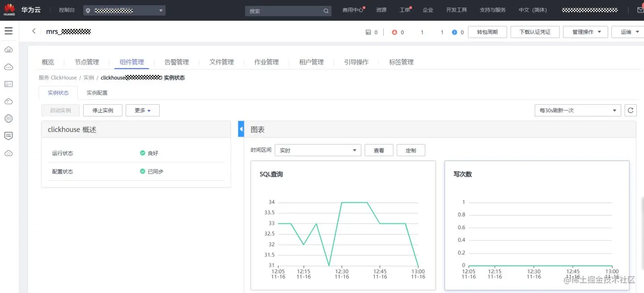
Task: Open the 中文(简体) language menu
Action: (x=533, y=10)
